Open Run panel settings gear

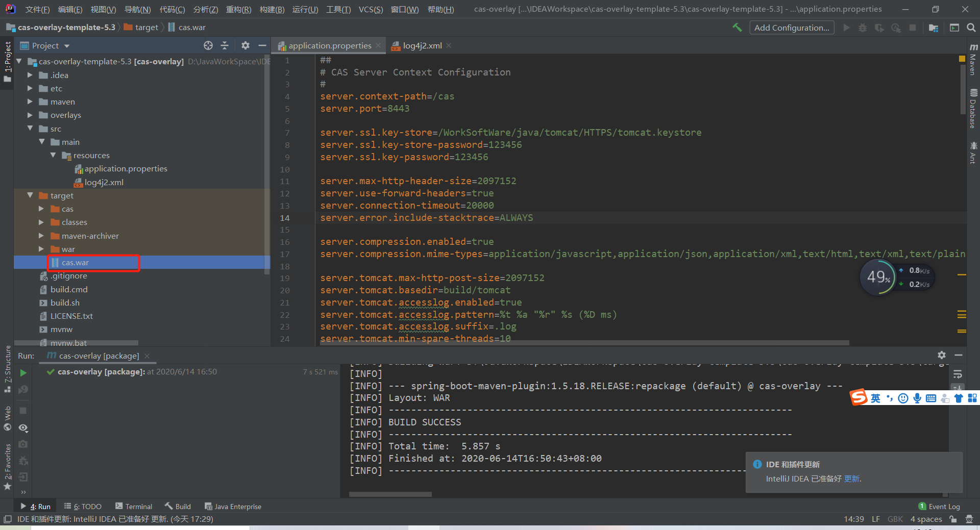pos(942,355)
